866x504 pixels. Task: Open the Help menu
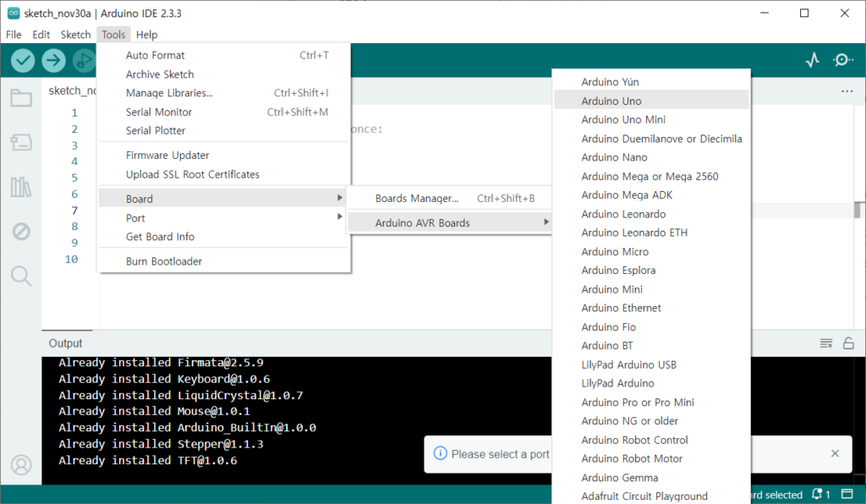[x=146, y=34]
